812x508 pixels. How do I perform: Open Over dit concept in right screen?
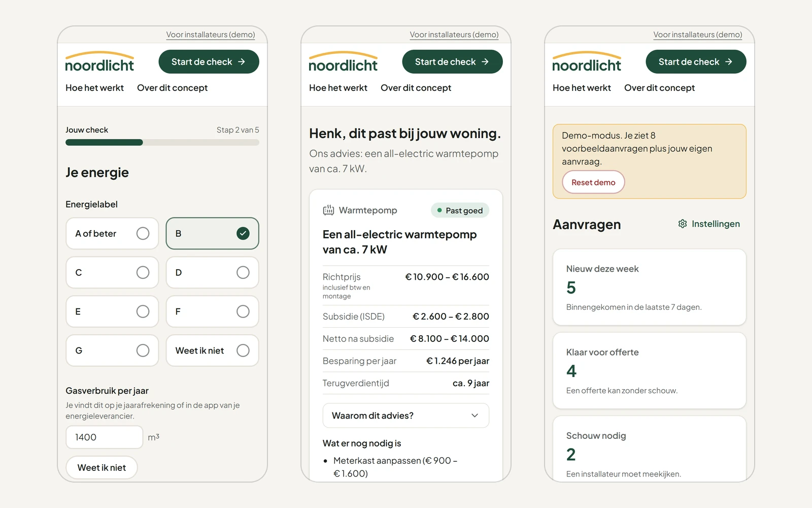click(659, 88)
